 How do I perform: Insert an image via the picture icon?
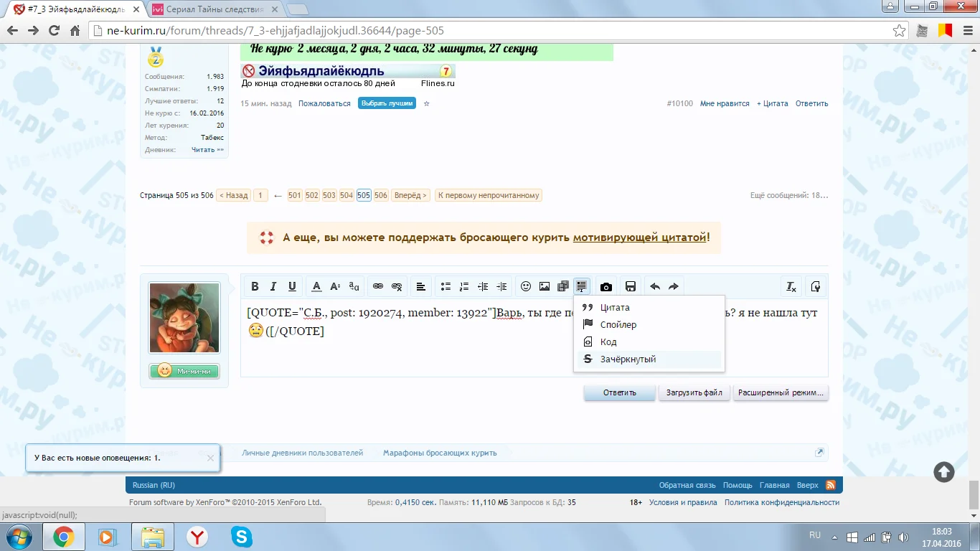pos(545,287)
